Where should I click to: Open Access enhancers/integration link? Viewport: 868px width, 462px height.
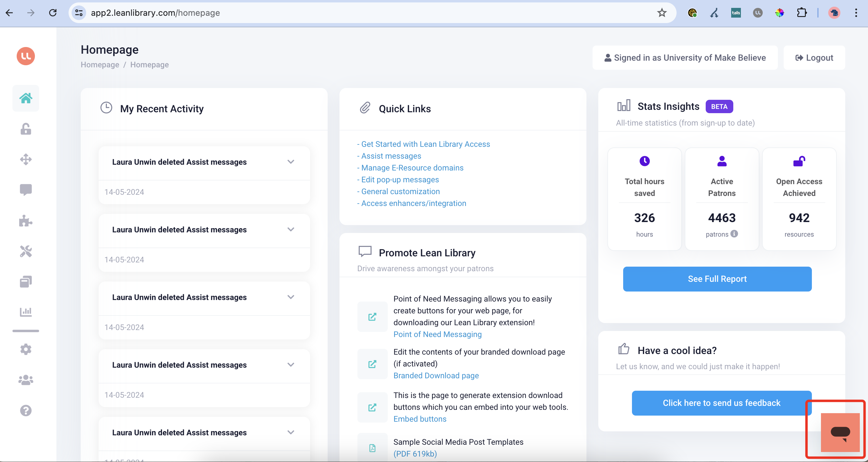click(414, 203)
